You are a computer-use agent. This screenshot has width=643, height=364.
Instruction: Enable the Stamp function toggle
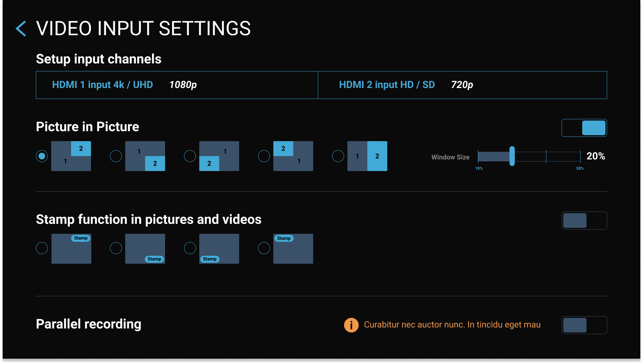click(x=584, y=221)
